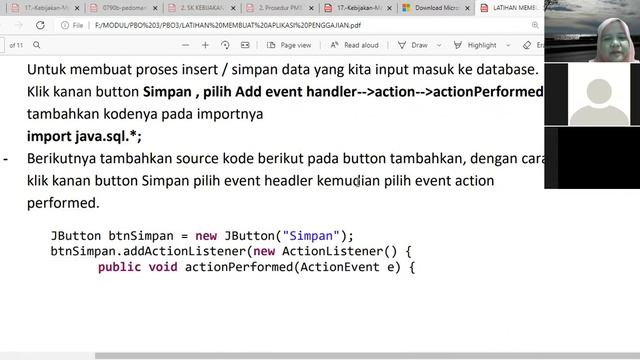Close the first 17-Kebijakan tab
Viewport: 640px width, 360px height.
point(77,8)
